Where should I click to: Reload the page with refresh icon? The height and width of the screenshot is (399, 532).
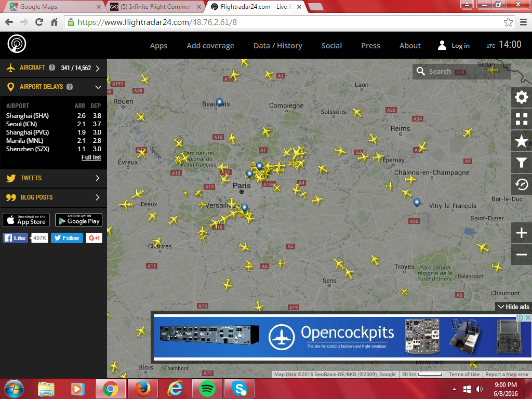[39, 22]
